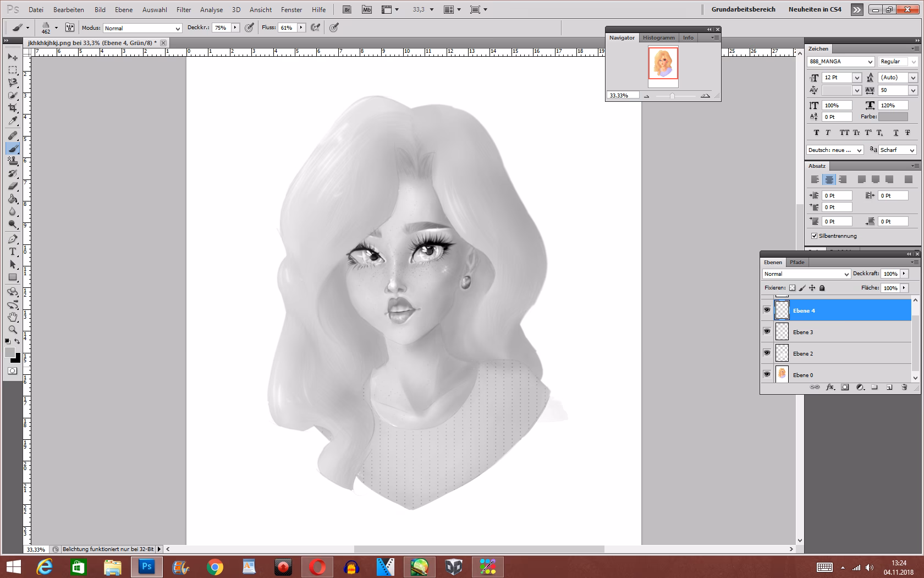Select the Pen tool
This screenshot has height=578, width=924.
click(13, 239)
